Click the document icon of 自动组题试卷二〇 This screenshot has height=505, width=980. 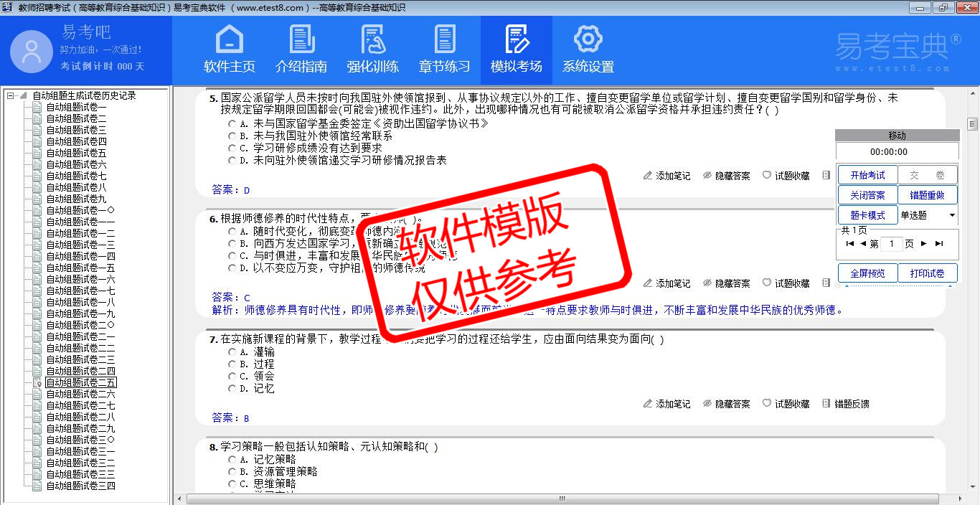pyautogui.click(x=37, y=325)
